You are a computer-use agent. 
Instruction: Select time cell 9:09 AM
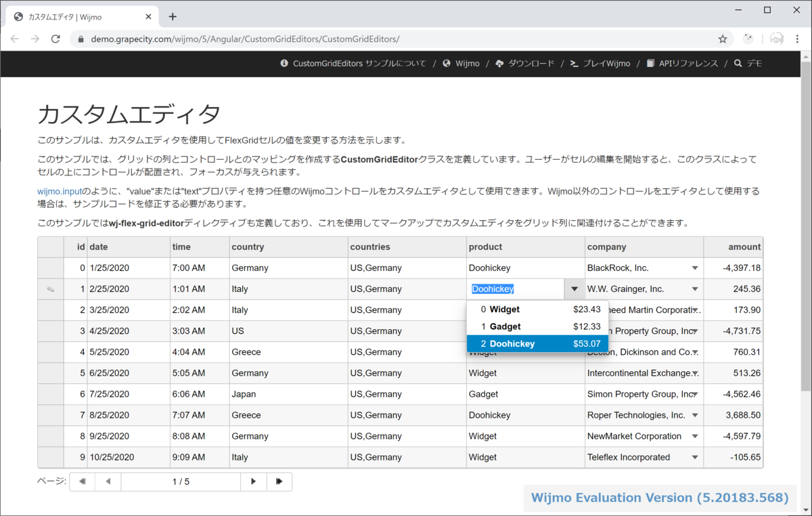[x=199, y=457]
